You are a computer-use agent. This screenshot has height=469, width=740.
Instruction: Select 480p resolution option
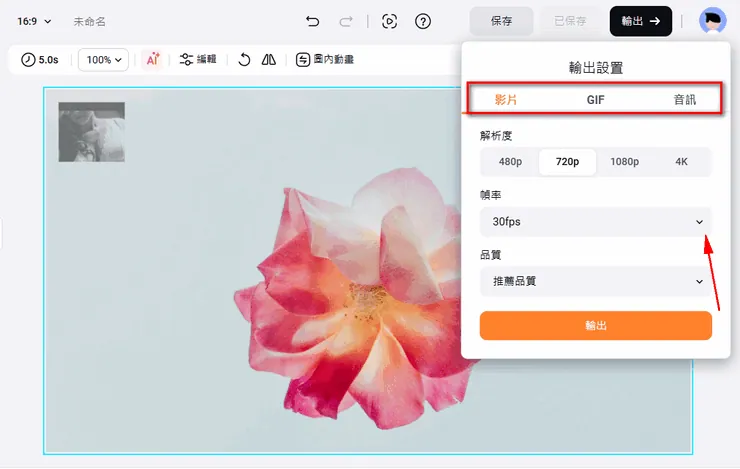(x=510, y=162)
